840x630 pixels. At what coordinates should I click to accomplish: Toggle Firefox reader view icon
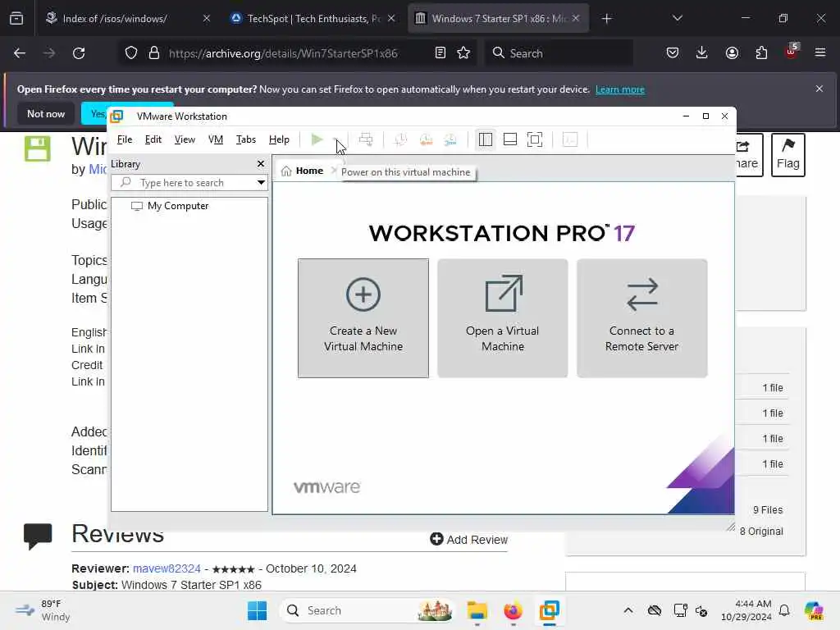[x=441, y=53]
